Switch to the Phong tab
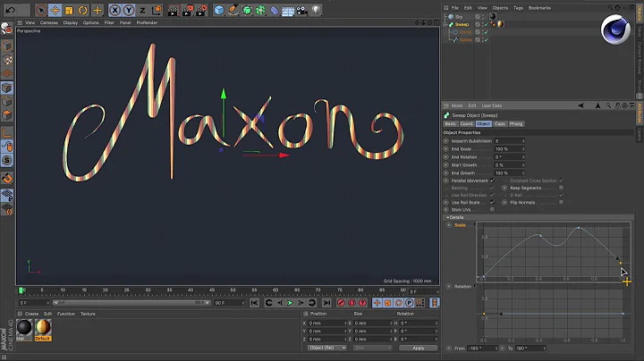 pyautogui.click(x=516, y=124)
